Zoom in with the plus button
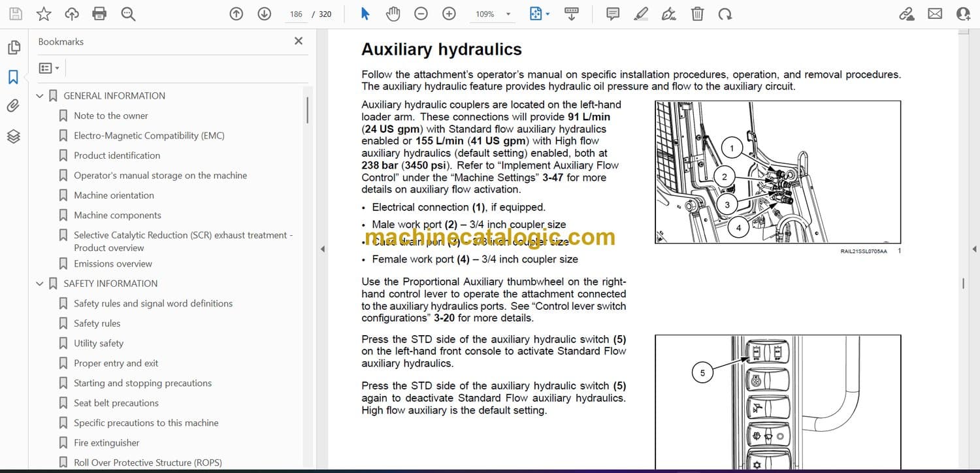Screen dimensions: 980x473 449,14
